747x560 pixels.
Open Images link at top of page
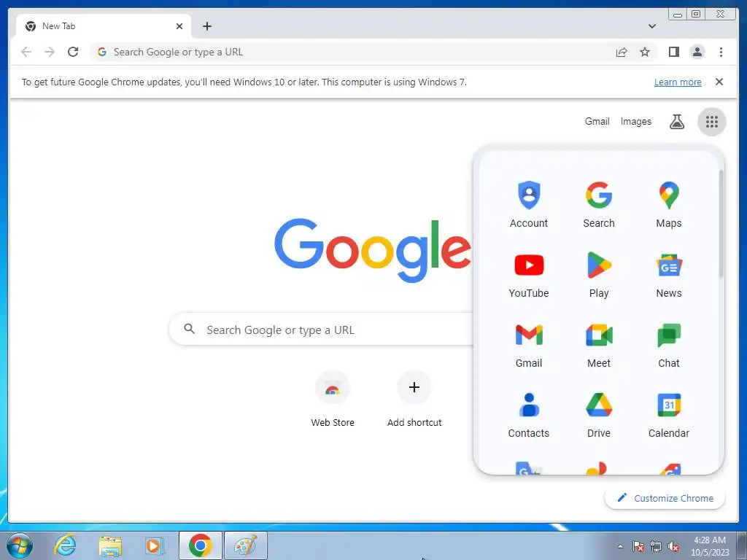[635, 122]
